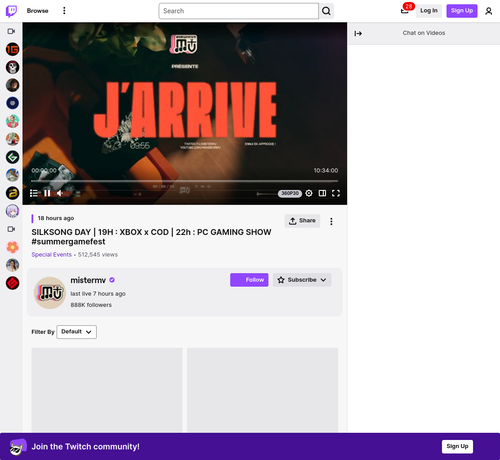
Task: Open the red circle logo channel avatar
Action: click(12, 283)
